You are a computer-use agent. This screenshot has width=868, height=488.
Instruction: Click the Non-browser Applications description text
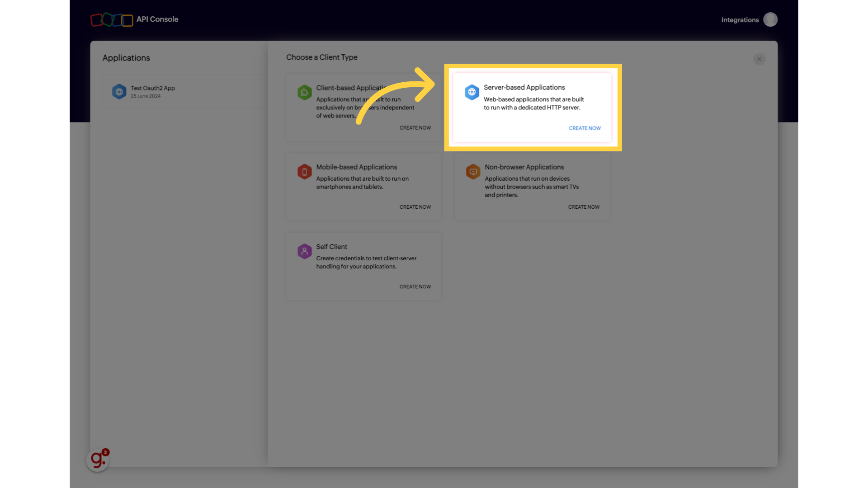click(532, 187)
